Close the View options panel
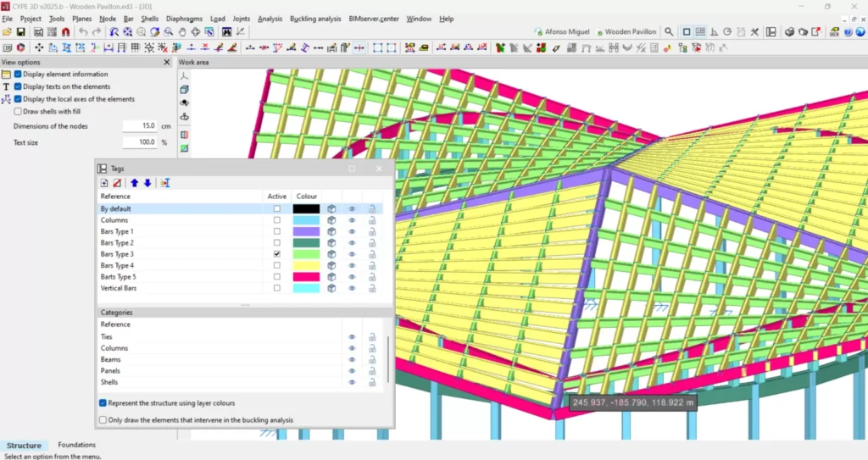This screenshot has height=460, width=868. click(x=167, y=63)
